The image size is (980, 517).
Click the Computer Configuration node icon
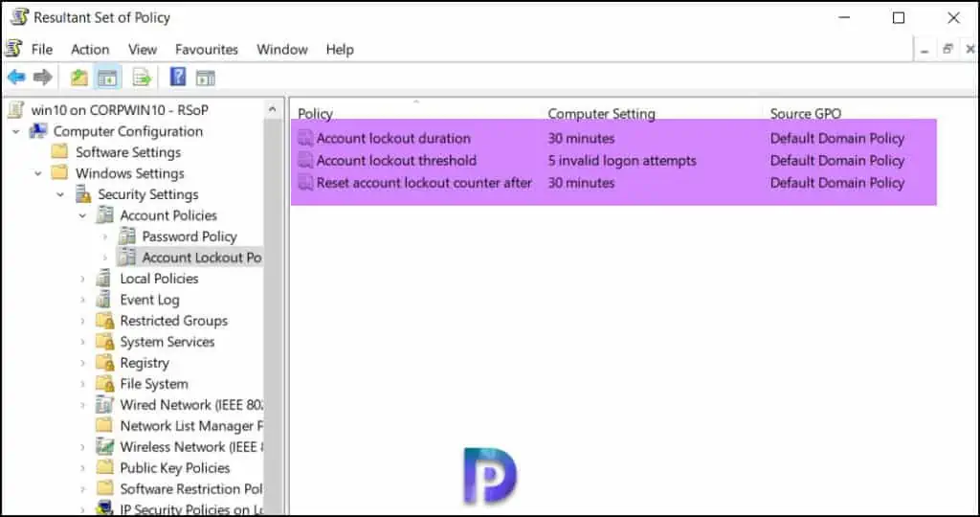pyautogui.click(x=38, y=131)
